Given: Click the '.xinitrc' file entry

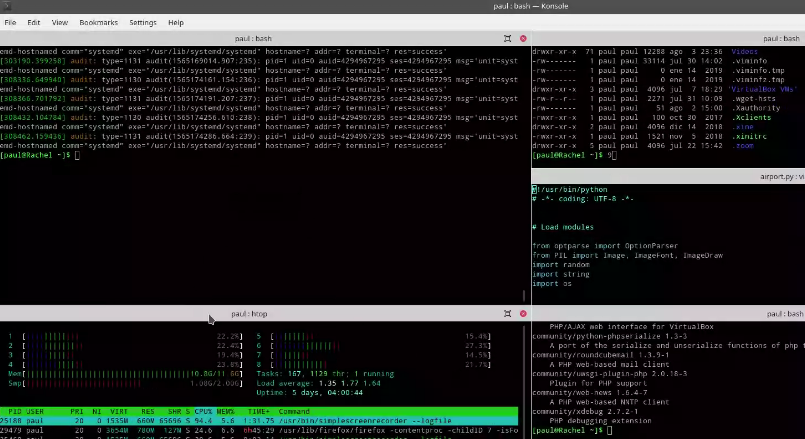Looking at the screenshot, I should click(749, 137).
